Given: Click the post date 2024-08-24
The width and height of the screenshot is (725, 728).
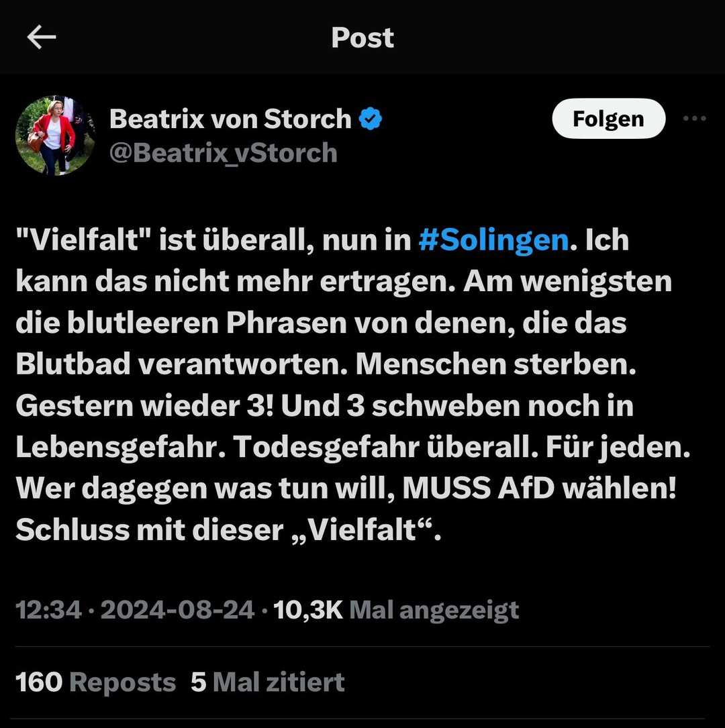Looking at the screenshot, I should coord(177,610).
